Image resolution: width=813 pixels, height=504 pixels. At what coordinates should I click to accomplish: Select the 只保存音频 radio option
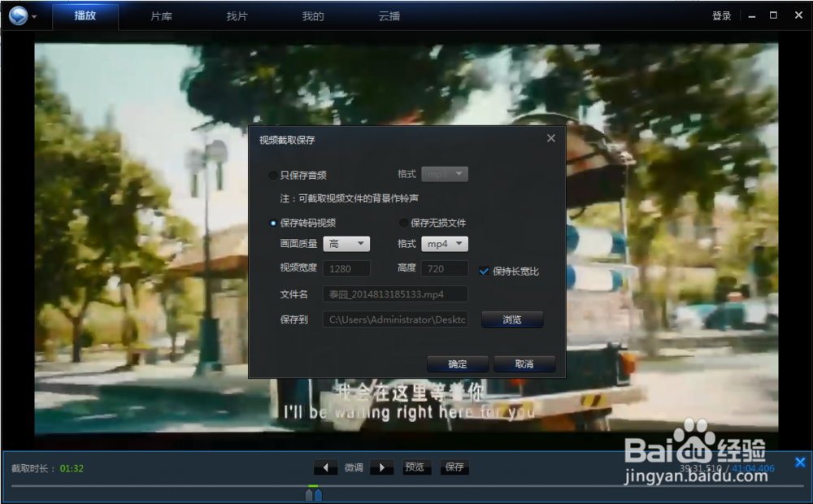coord(272,176)
